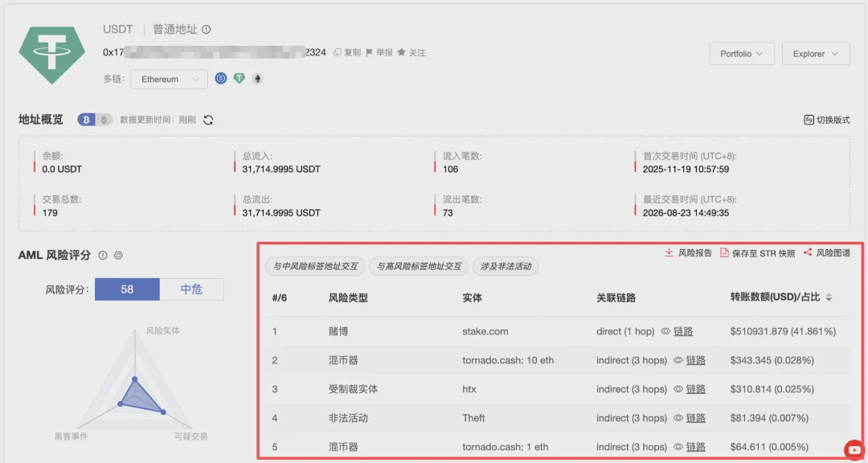Click the $81.394 (0.007%) amount
The height and width of the screenshot is (463, 868).
[769, 418]
